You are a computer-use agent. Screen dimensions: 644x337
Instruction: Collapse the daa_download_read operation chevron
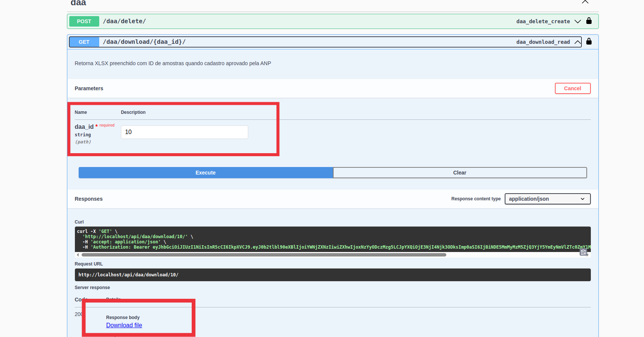[577, 42]
